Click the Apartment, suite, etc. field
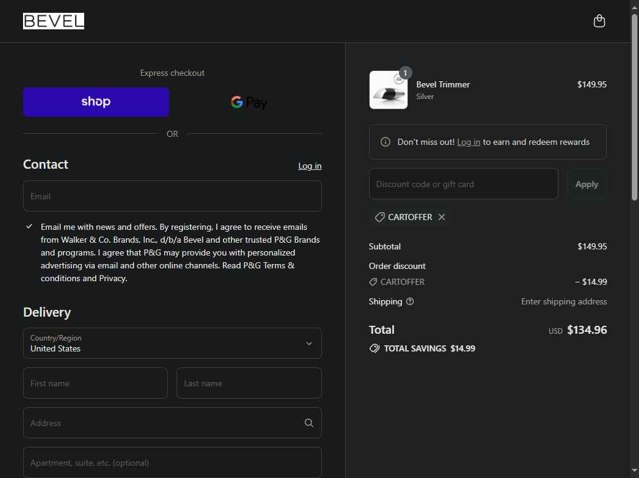This screenshot has height=478, width=639. 172,463
